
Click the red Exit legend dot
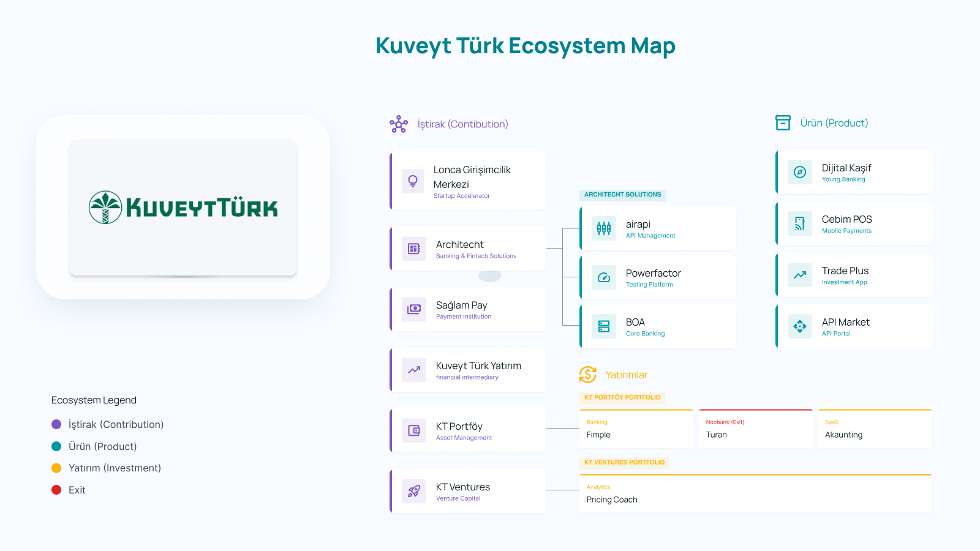tap(56, 490)
